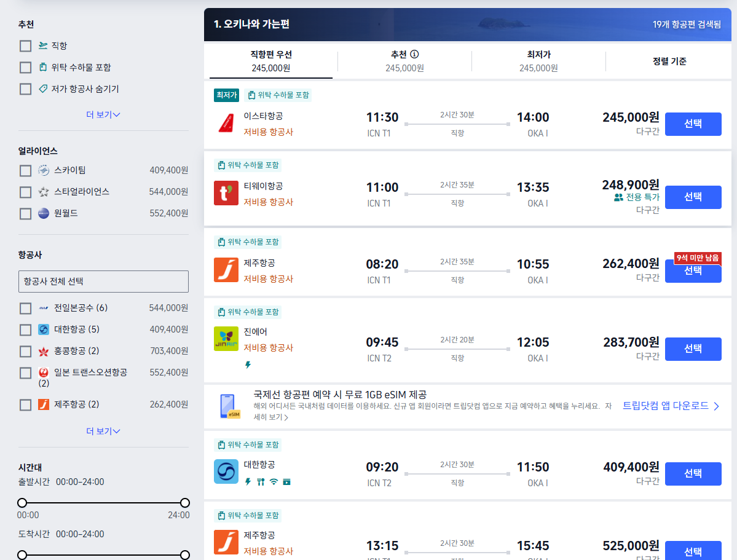This screenshot has width=737, height=560.
Task: Select the 티웨이항공 248,900원 flight
Action: [x=693, y=197]
